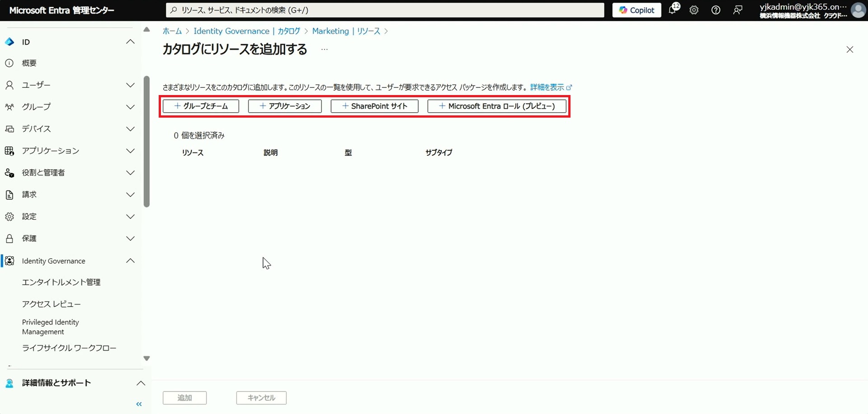
Task: Click the ellipsis beside the page title
Action: [324, 49]
